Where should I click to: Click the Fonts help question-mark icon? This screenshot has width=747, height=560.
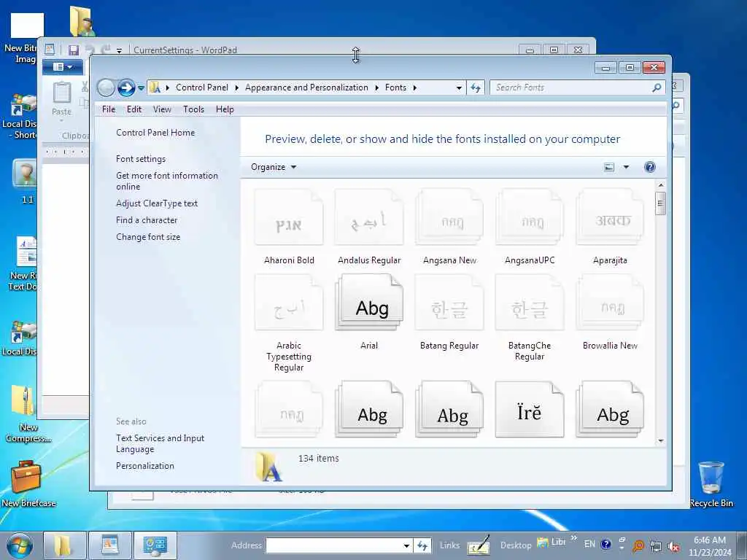pyautogui.click(x=650, y=167)
